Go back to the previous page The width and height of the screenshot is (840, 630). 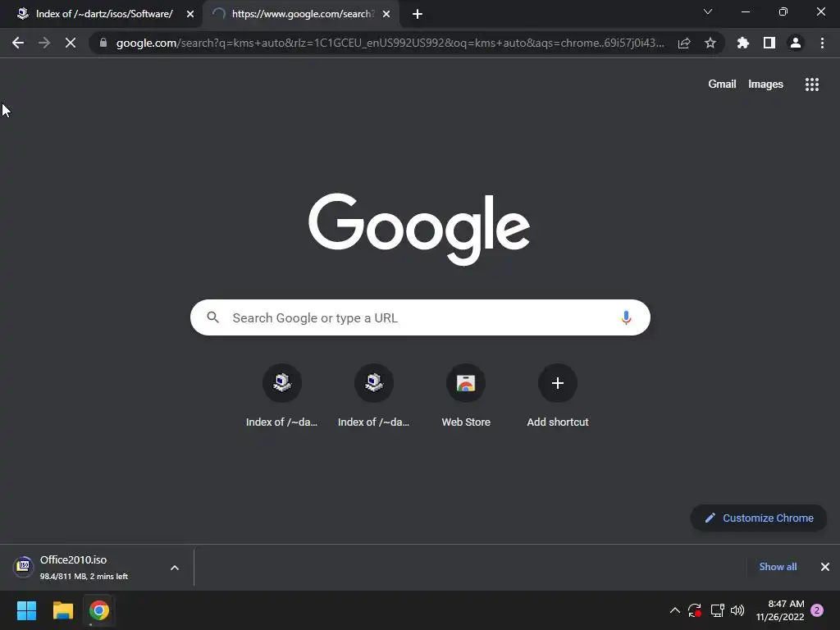click(x=18, y=43)
